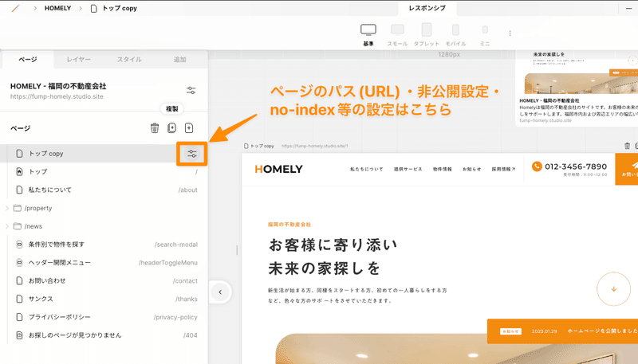The image size is (638, 364).
Task: Switch to the スタイル tab
Action: (x=129, y=59)
